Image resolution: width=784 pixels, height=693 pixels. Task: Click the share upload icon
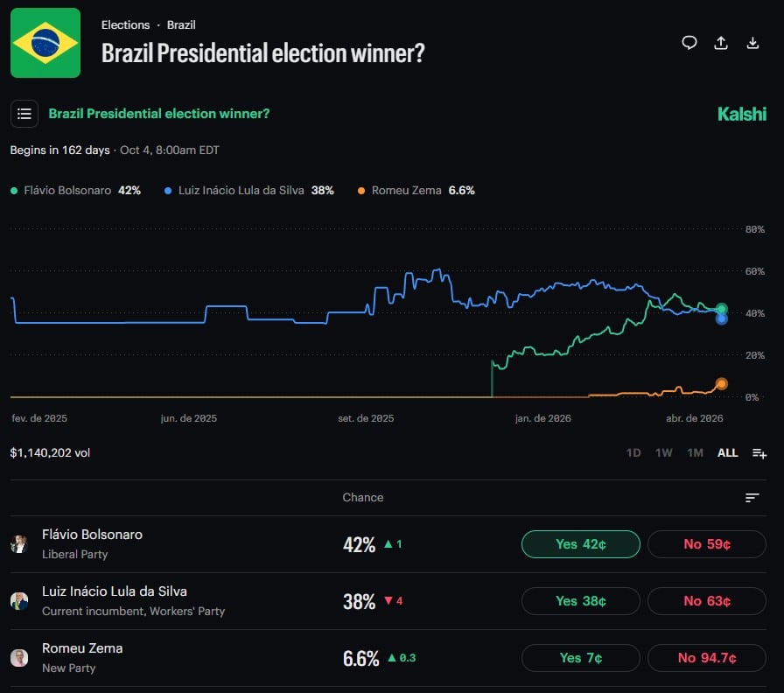[x=721, y=43]
